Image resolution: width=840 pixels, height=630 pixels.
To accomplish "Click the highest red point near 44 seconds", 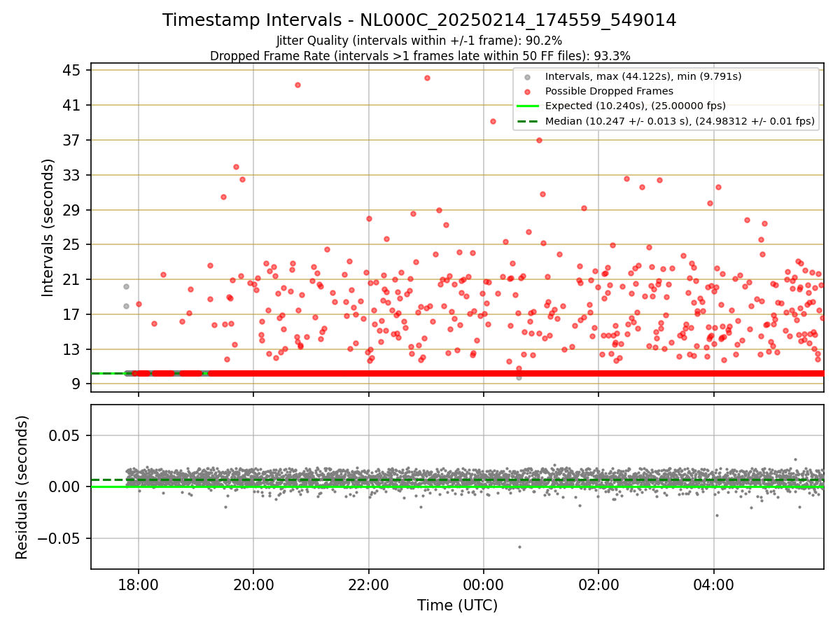I will 427,78.
